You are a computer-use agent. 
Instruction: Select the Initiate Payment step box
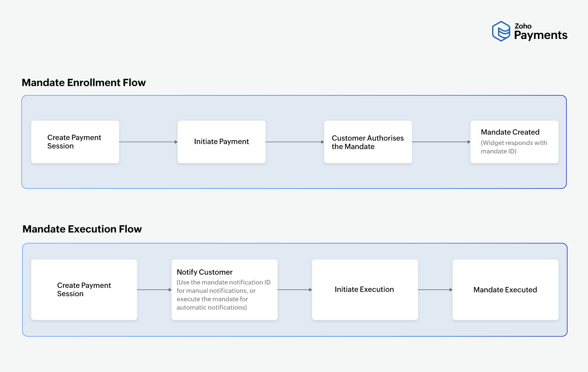221,142
